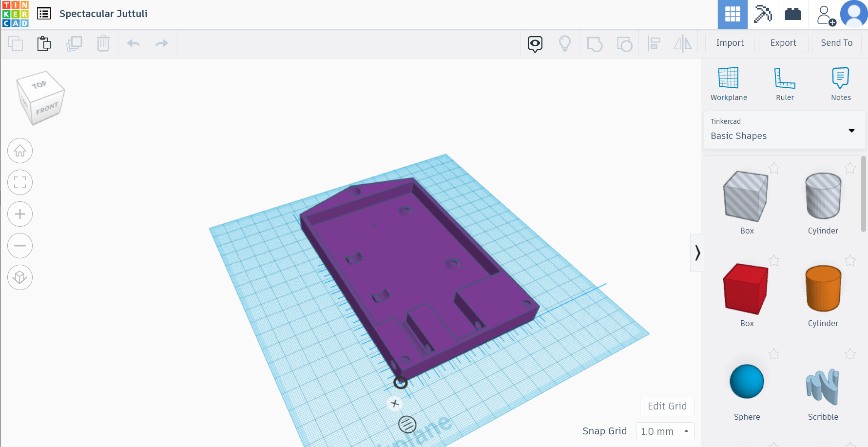Collapse the shapes panel with chevron
868x447 pixels.
[697, 253]
